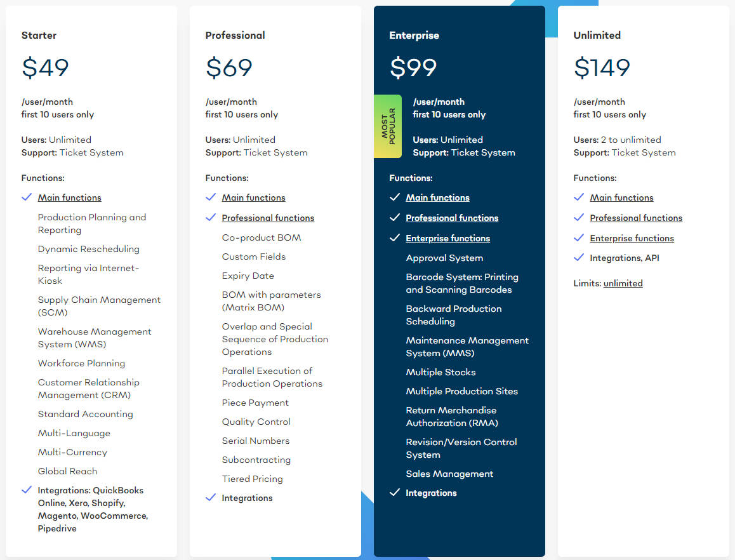The height and width of the screenshot is (560, 735).
Task: Expand Professional functions under the Unlimited plan
Action: (x=636, y=218)
